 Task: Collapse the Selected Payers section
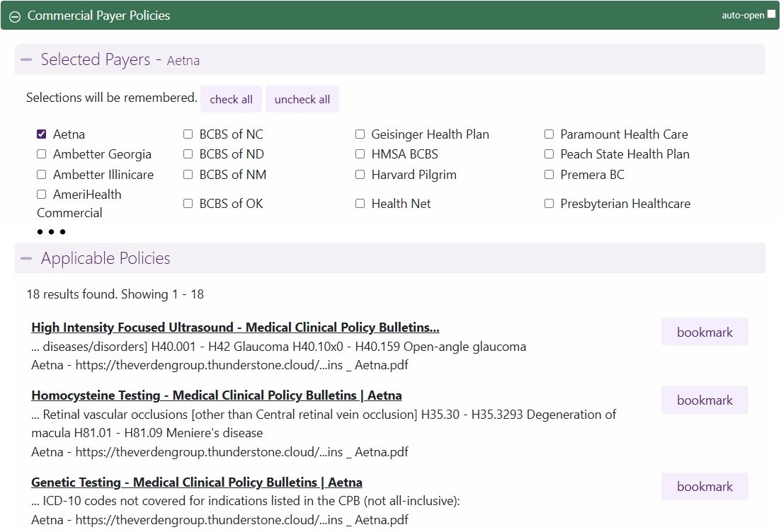click(x=26, y=59)
